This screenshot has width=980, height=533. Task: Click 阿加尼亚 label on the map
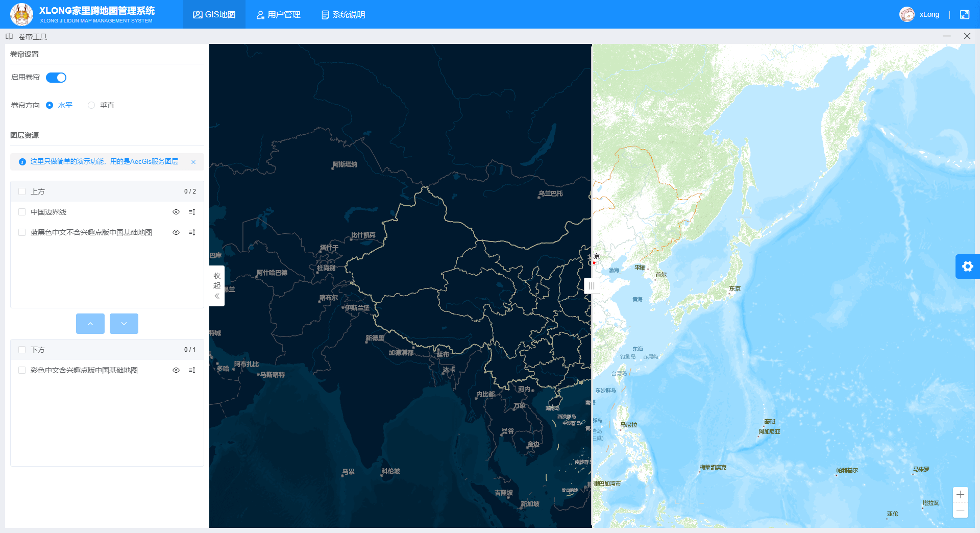769,431
